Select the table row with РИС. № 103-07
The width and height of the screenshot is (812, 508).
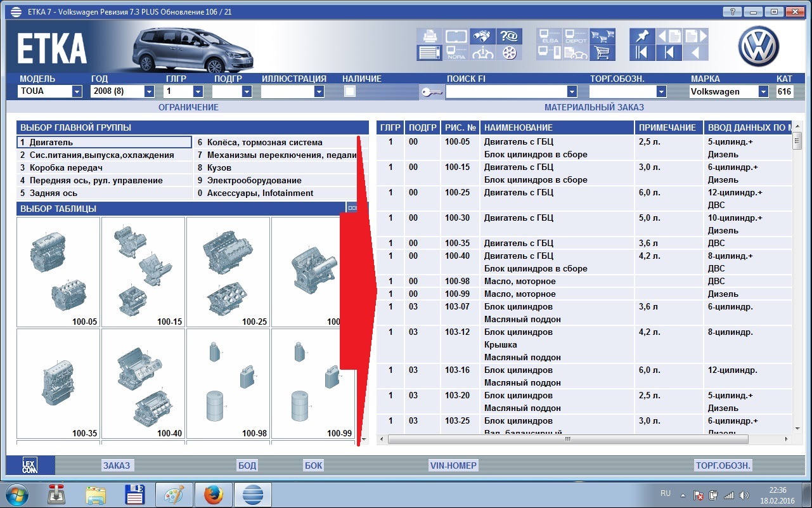pyautogui.click(x=584, y=313)
